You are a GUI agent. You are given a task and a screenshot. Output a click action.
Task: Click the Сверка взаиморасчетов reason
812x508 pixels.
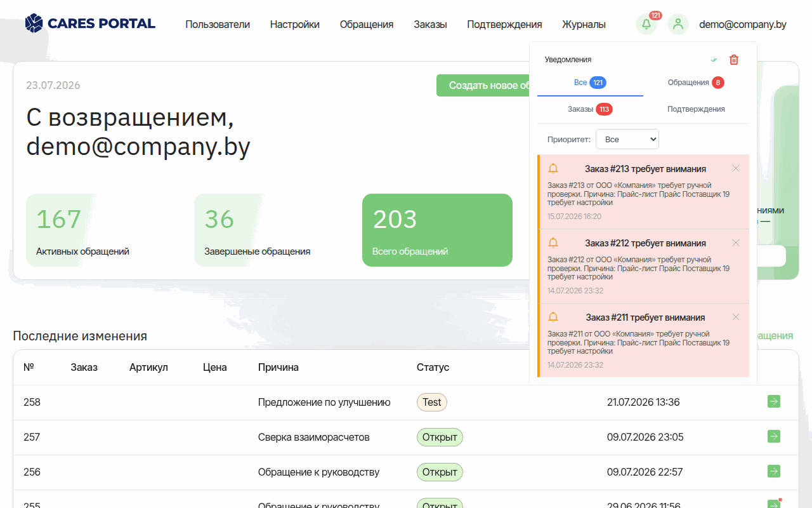point(314,437)
